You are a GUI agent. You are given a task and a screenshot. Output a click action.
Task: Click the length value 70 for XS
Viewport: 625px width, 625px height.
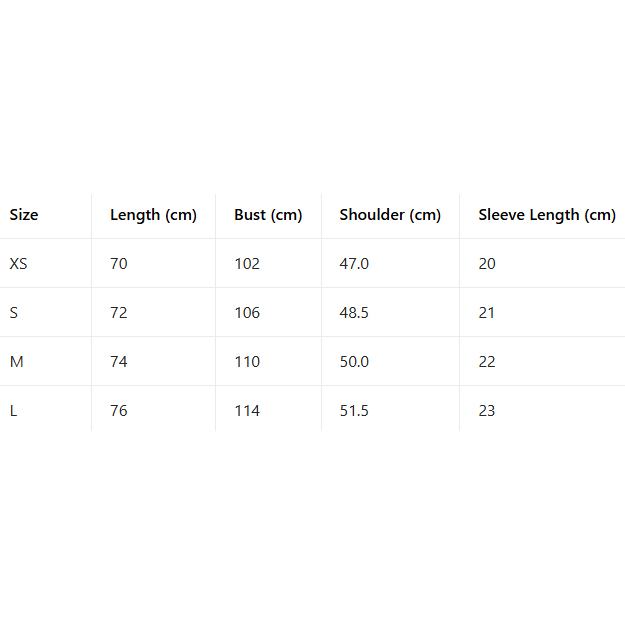pyautogui.click(x=119, y=264)
